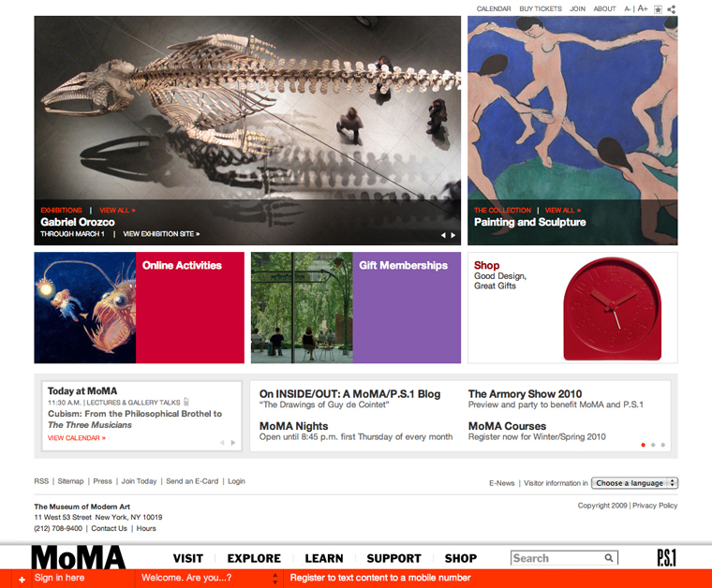Viewport: 712px width, 588px height.
Task: Click the plus icon beside Sign in here
Action: tap(22, 580)
